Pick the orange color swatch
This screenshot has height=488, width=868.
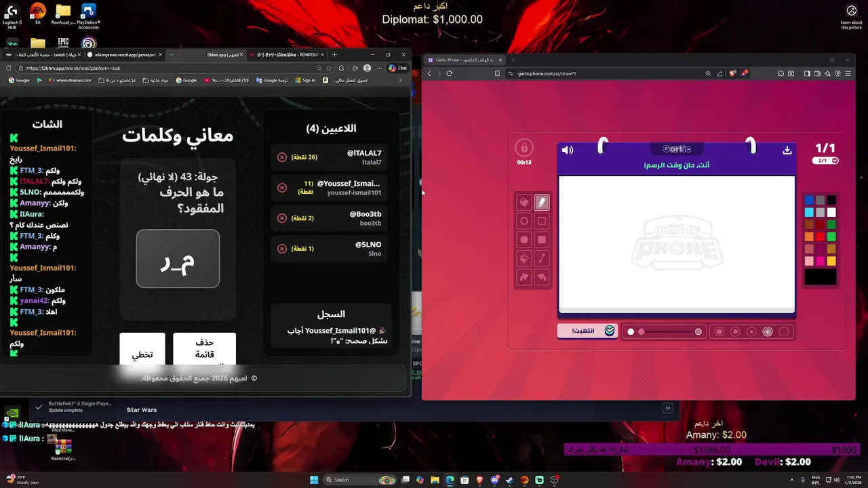(809, 237)
